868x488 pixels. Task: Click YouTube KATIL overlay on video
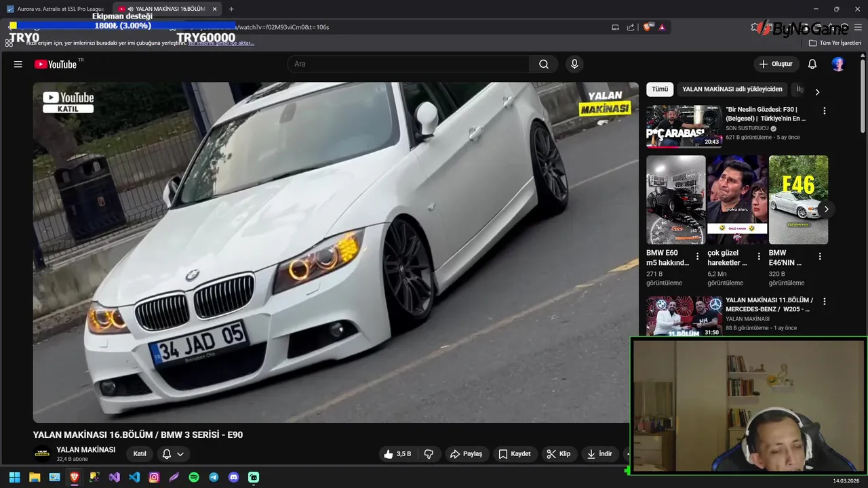click(68, 102)
